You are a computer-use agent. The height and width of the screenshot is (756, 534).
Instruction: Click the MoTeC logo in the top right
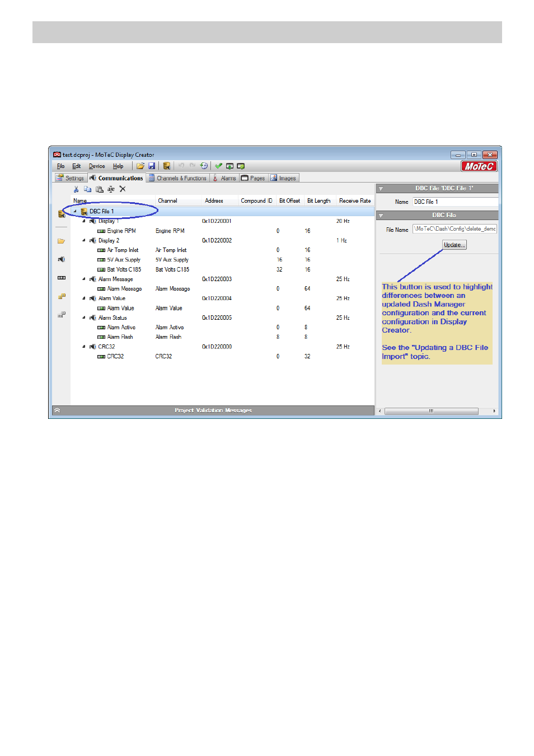(x=479, y=166)
